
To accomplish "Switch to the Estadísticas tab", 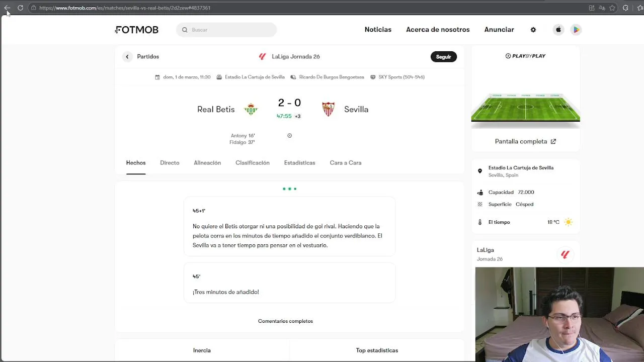I will [299, 163].
